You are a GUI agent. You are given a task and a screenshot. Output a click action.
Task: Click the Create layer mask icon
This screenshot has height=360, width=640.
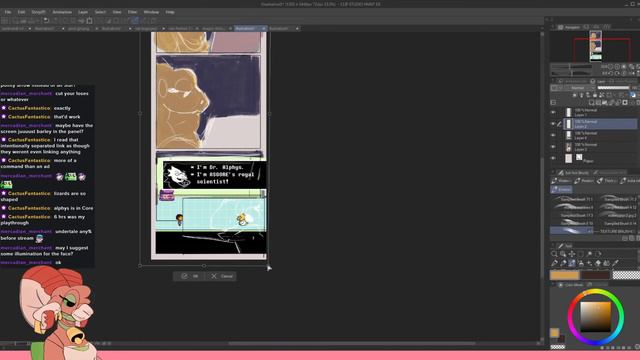pos(624,102)
